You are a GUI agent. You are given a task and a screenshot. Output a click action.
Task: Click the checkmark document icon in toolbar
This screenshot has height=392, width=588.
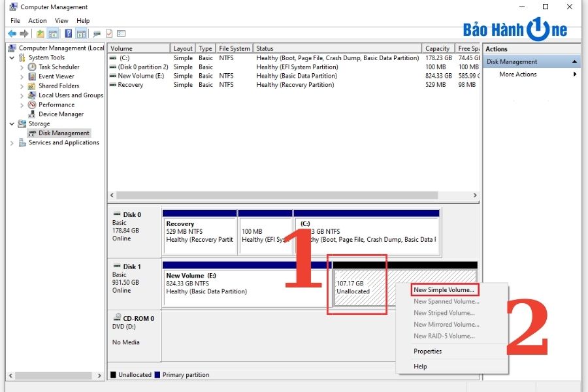tap(109, 33)
